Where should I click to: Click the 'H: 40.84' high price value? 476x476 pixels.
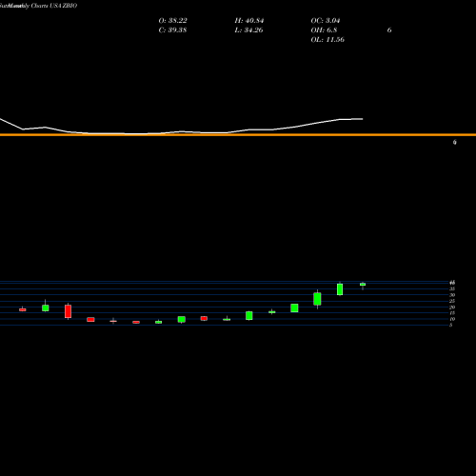point(249,21)
